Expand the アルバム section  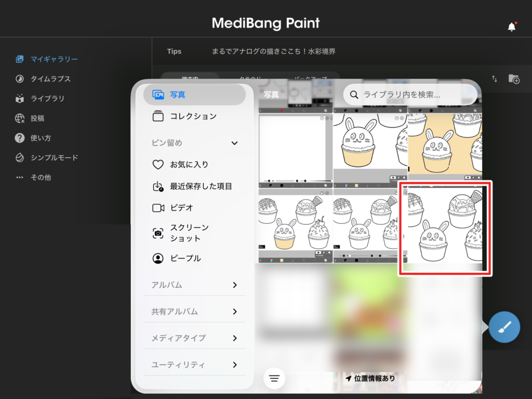(234, 285)
